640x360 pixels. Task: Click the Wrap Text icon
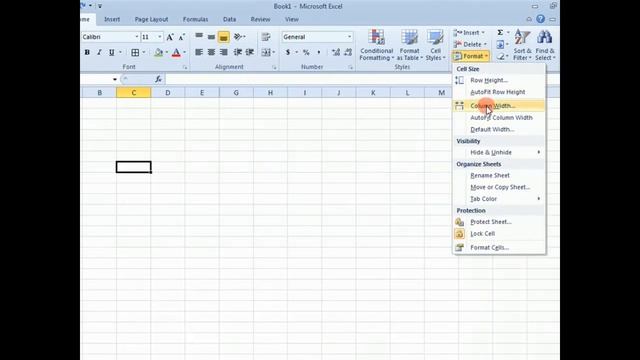pos(266,37)
